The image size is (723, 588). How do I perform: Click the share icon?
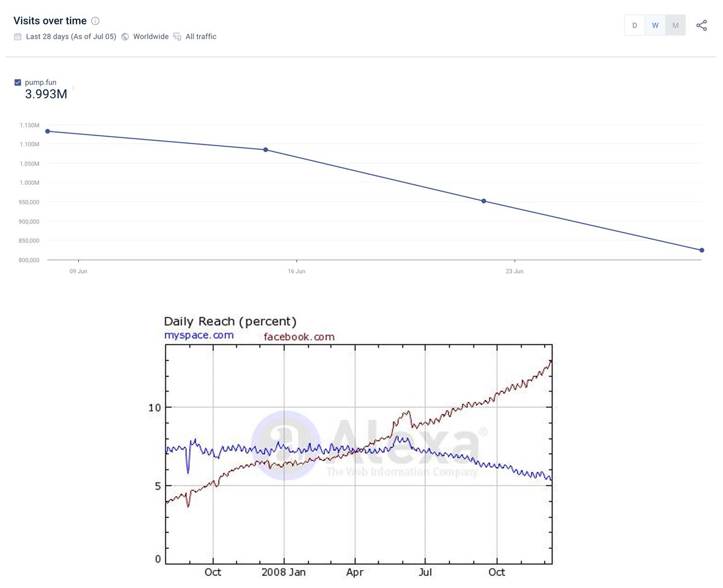[x=701, y=25]
